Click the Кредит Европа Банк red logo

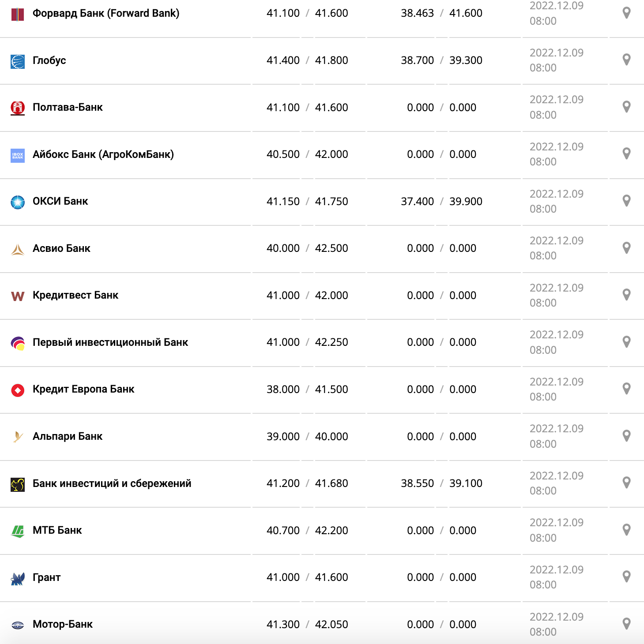[18, 390]
